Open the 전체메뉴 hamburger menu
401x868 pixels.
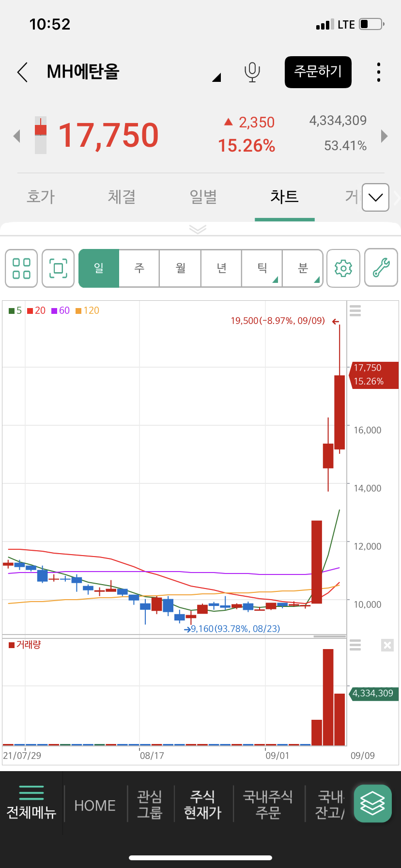pyautogui.click(x=31, y=803)
